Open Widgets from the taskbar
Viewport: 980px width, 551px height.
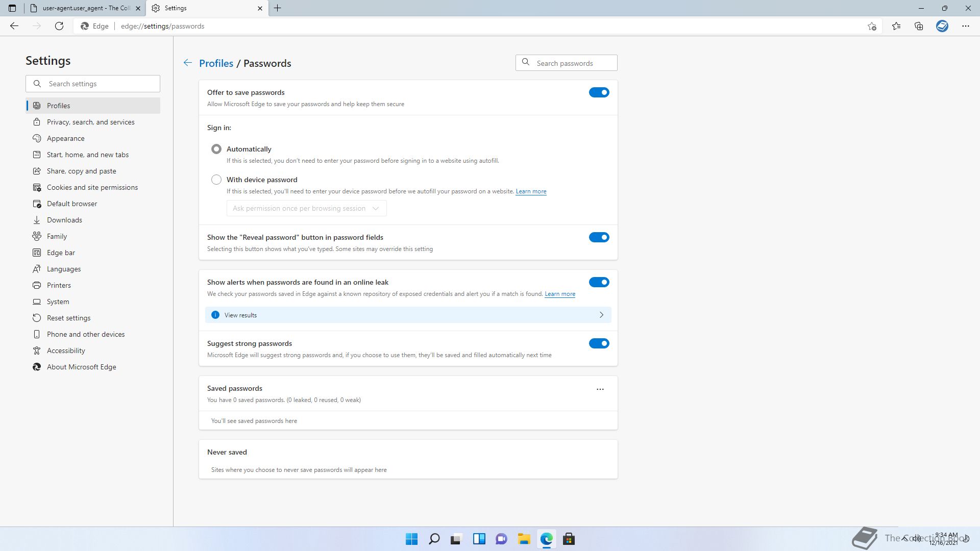[479, 539]
